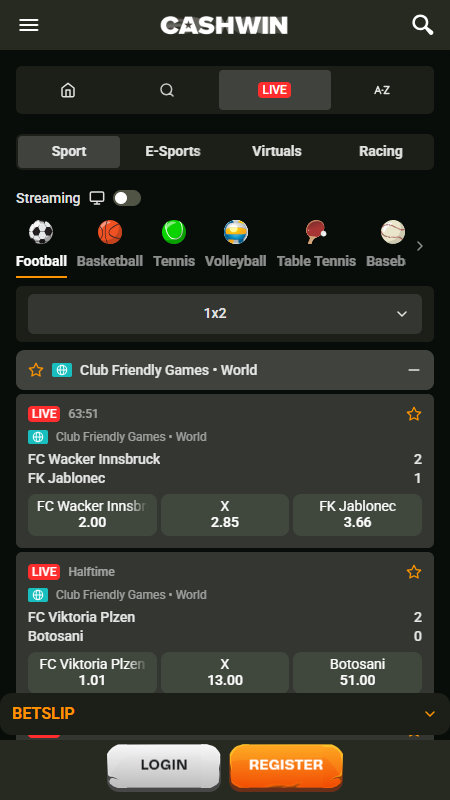Click the Login button
Viewport: 450px width, 800px height.
click(164, 765)
